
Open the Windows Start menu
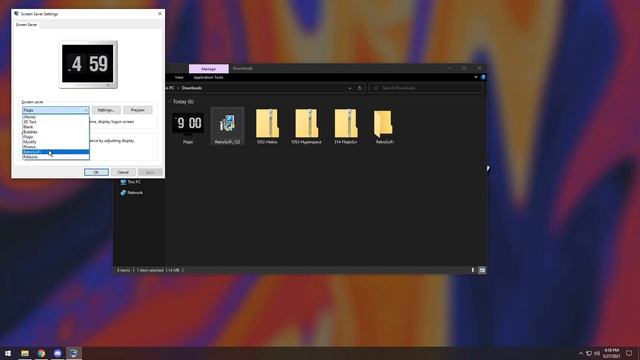click(x=8, y=353)
